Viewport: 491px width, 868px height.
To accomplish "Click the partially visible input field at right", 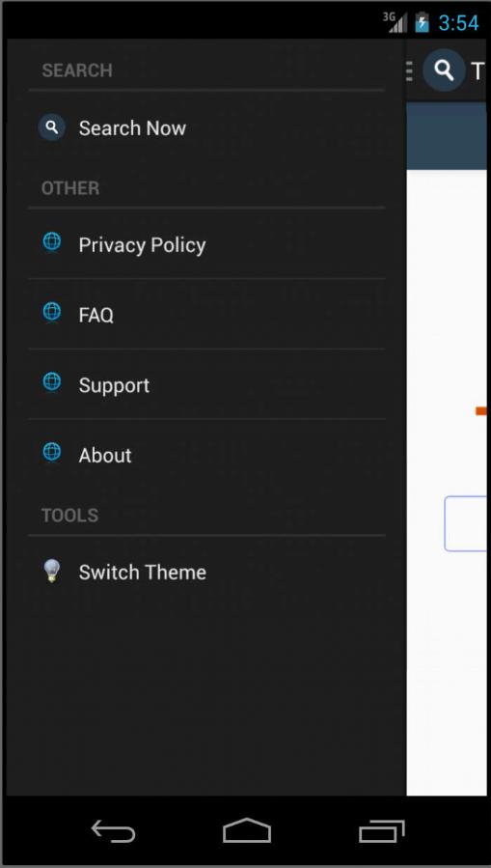I will click(x=466, y=523).
